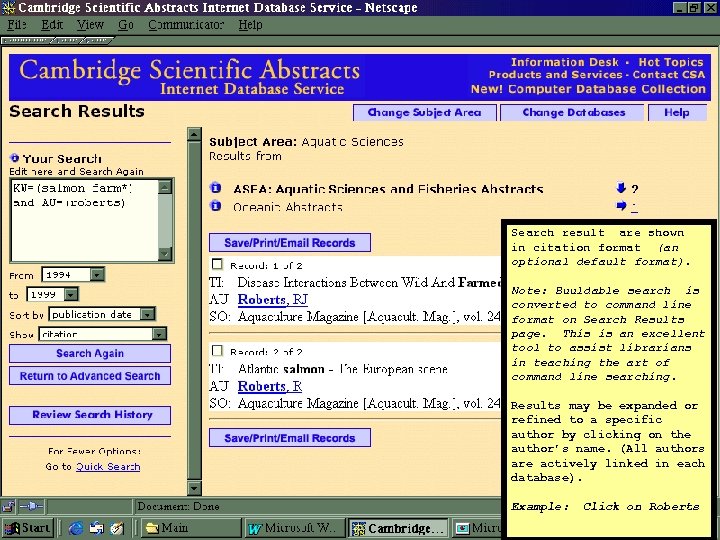Screen dimensions: 720x540
Task: Open the View menu
Action: [x=90, y=25]
